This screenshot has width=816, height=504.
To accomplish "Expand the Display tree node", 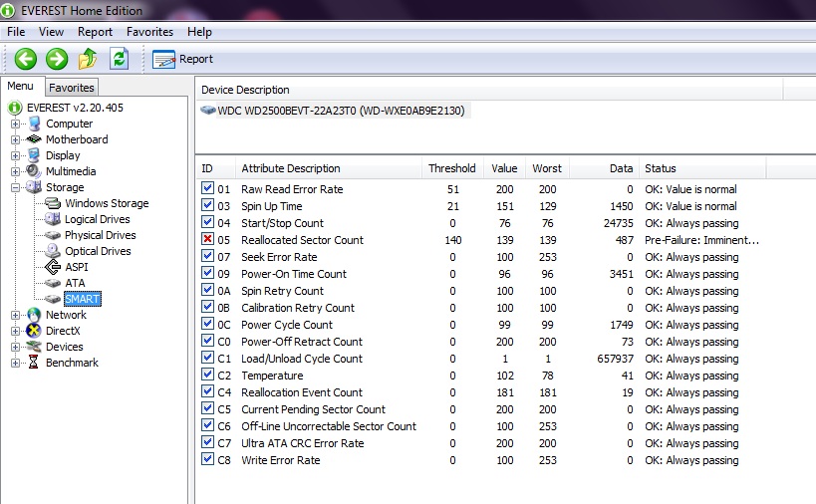I will click(x=15, y=155).
